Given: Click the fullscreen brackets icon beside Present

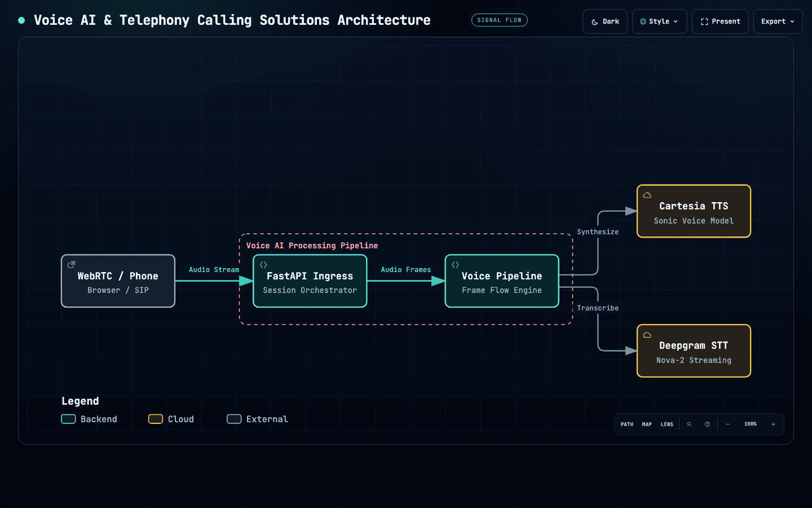Looking at the screenshot, I should click(x=704, y=22).
